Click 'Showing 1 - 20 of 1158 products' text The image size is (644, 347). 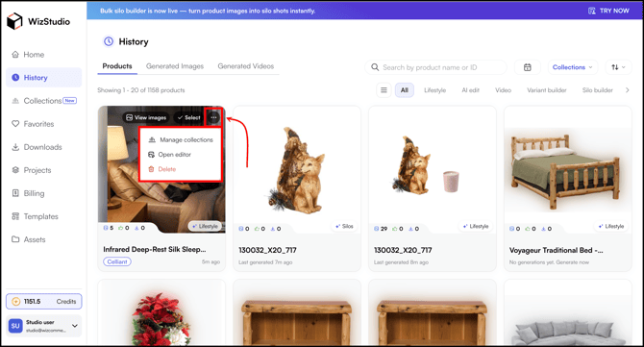[x=141, y=90]
